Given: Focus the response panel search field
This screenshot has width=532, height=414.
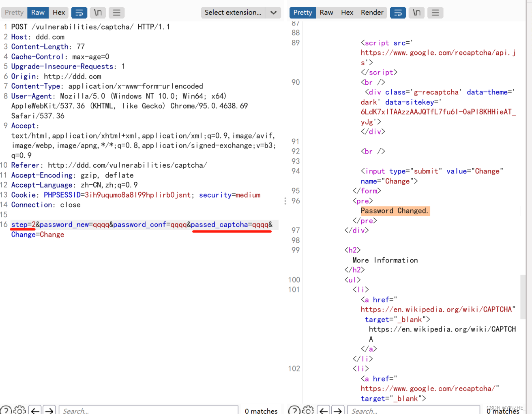Looking at the screenshot, I should 414,410.
